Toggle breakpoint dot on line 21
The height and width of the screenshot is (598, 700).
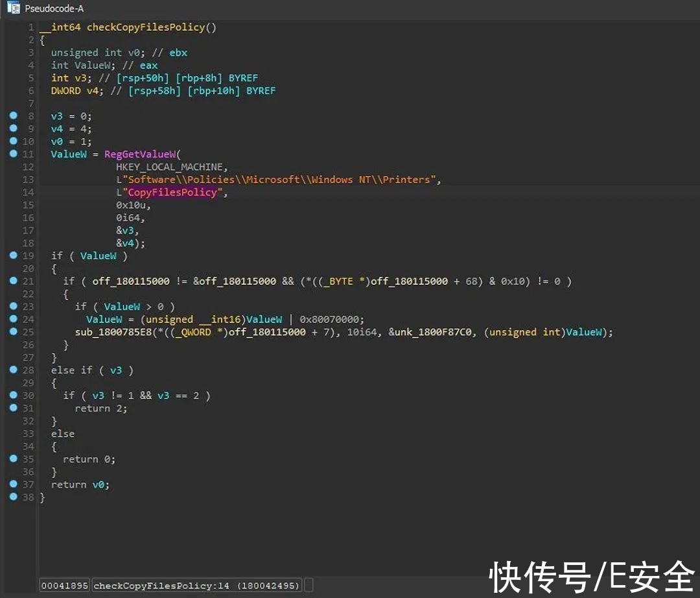(x=14, y=281)
